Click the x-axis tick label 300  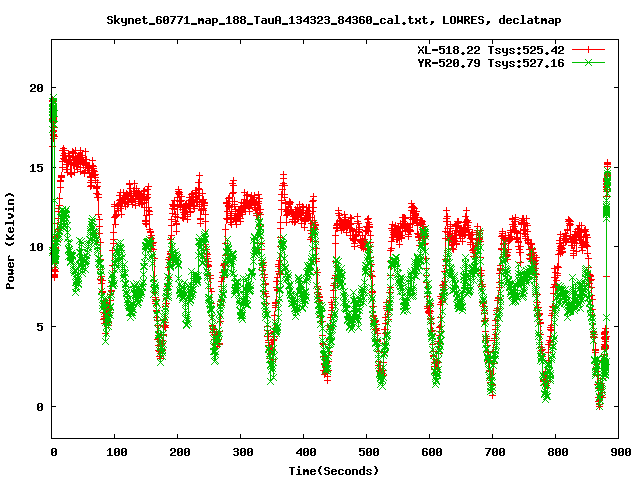tap(243, 452)
